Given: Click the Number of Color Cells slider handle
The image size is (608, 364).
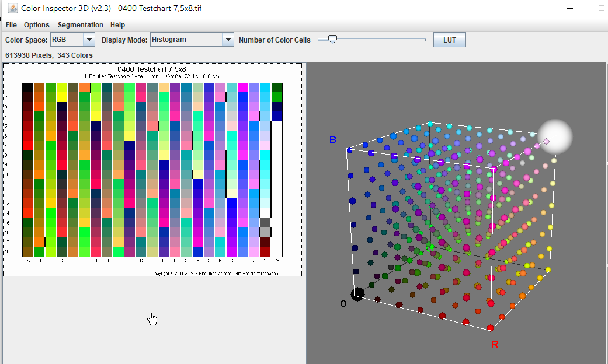Looking at the screenshot, I should 332,40.
